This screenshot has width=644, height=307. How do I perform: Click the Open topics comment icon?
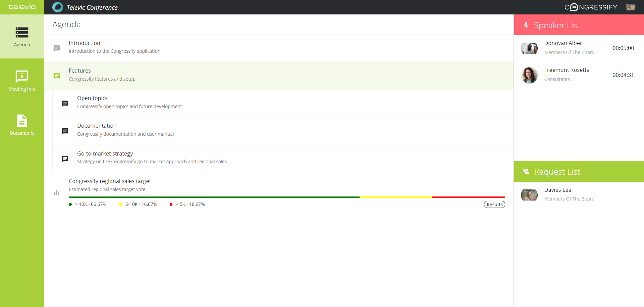[65, 104]
